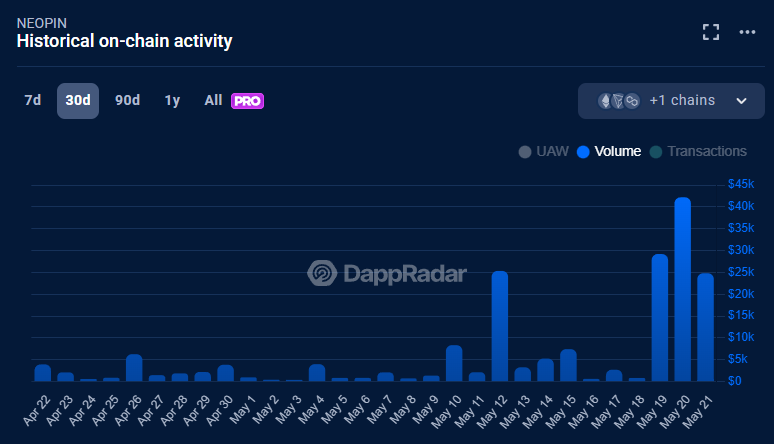Click the teal Transactions legend dot

pos(656,152)
